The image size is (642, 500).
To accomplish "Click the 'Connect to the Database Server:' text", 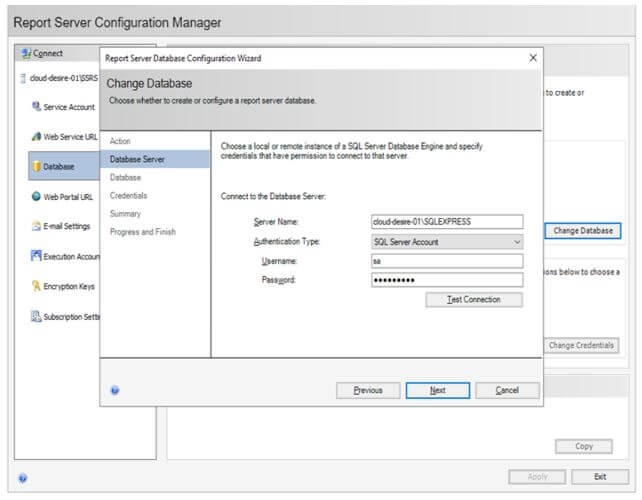I will point(273,197).
